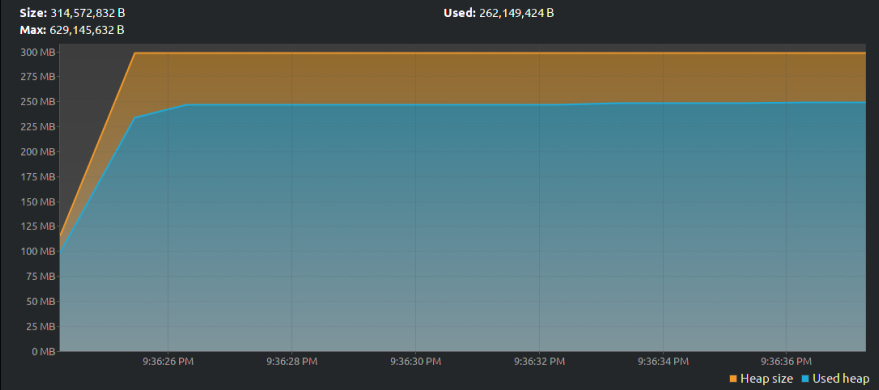The width and height of the screenshot is (879, 390).
Task: Click the orange Heap size legend swatch
Action: pos(733,379)
